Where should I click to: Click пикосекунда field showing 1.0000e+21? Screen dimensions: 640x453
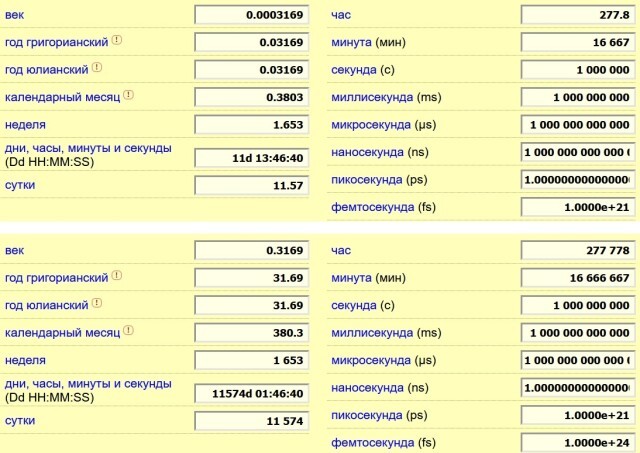point(578,415)
